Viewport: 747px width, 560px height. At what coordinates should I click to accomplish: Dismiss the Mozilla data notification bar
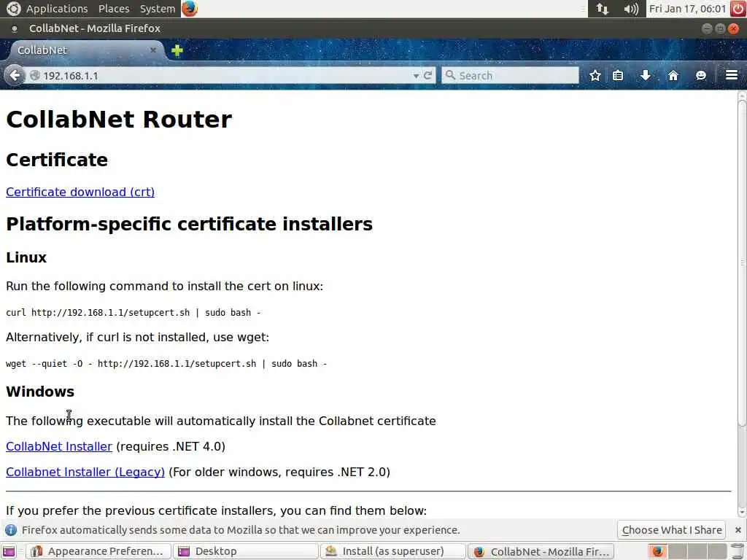(x=738, y=530)
